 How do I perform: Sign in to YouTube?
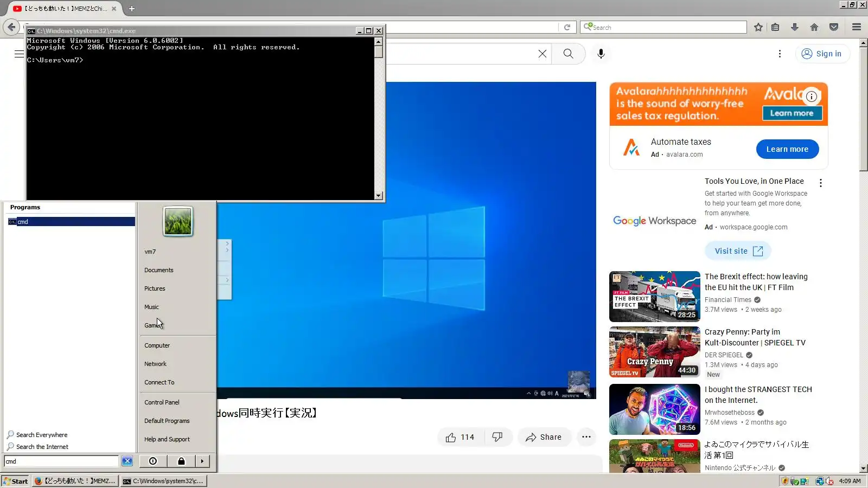(822, 54)
